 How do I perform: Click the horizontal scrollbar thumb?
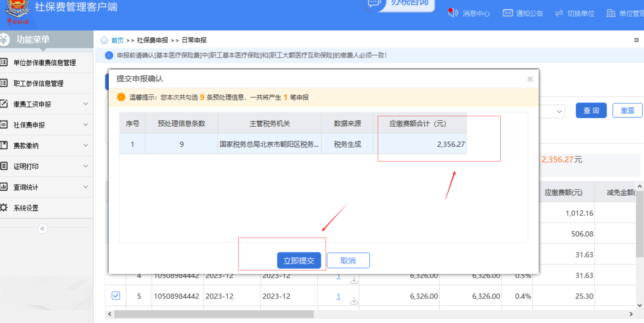[x=214, y=314]
